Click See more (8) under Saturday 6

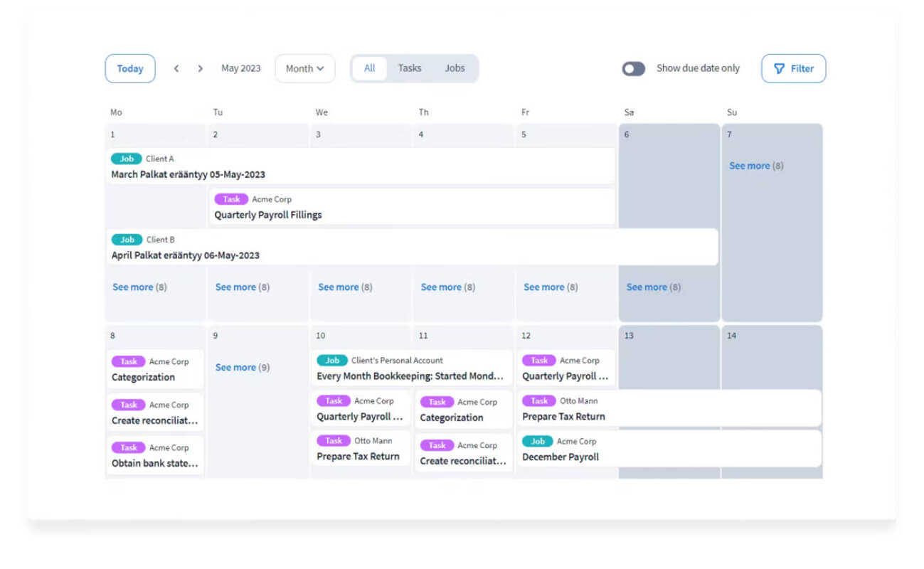click(654, 287)
